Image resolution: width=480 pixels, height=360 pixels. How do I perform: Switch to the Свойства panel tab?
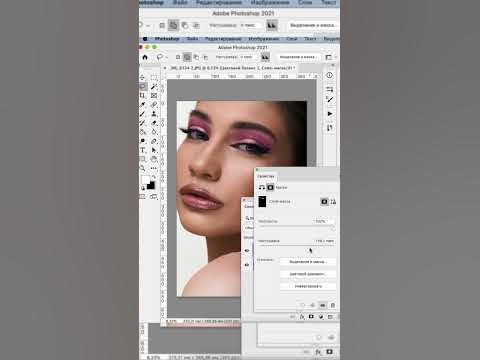(266, 176)
